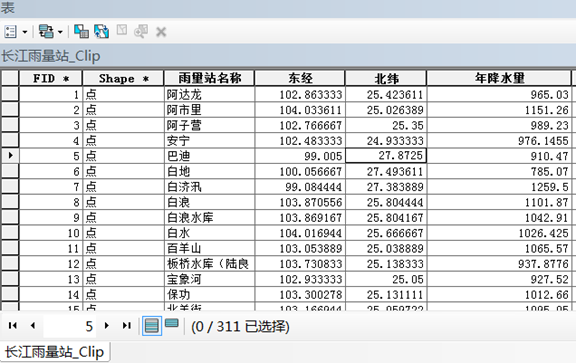Click the Shape column header
The width and height of the screenshot is (576, 363).
pyautogui.click(x=123, y=78)
